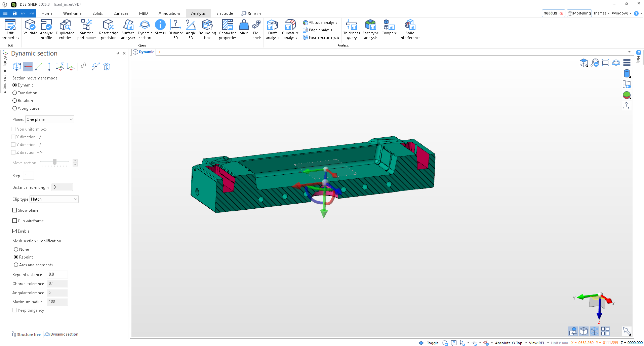Open the Clip type dropdown showing Hatch
This screenshot has width=644, height=346.
54,199
